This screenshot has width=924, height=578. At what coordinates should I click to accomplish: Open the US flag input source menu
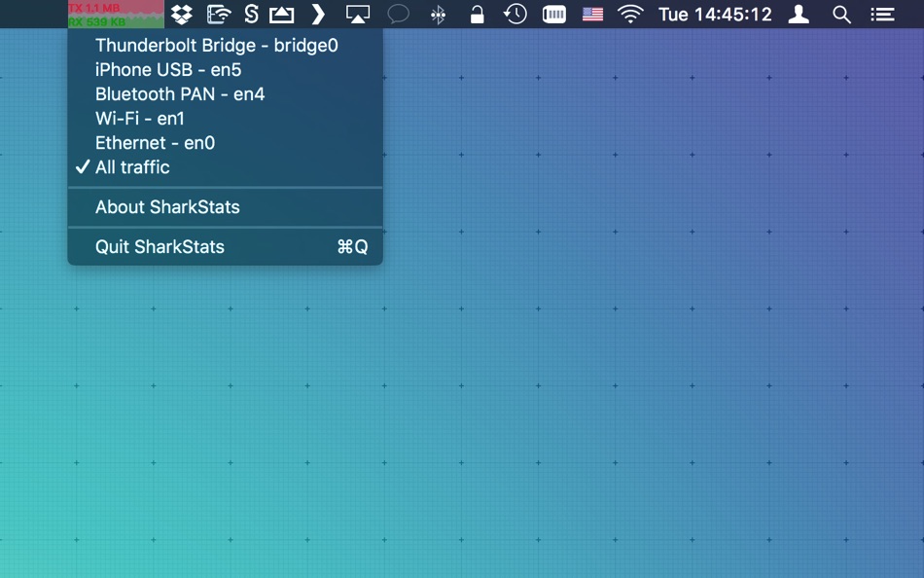pyautogui.click(x=593, y=15)
